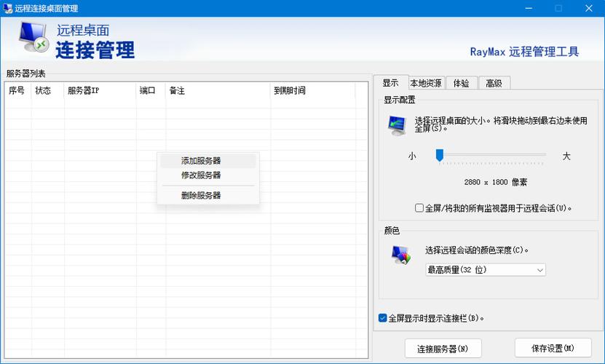This screenshot has width=605, height=364.
Task: Click the desktop size slider thumb
Action: tap(440, 155)
